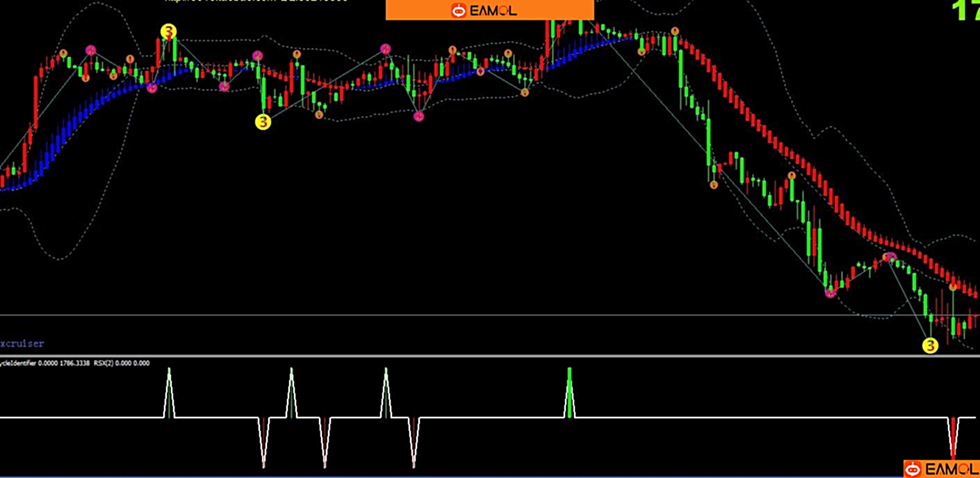Viewport: 980px width, 478px height.
Task: Click the orange marker at the top before the big drop
Action: (674, 31)
